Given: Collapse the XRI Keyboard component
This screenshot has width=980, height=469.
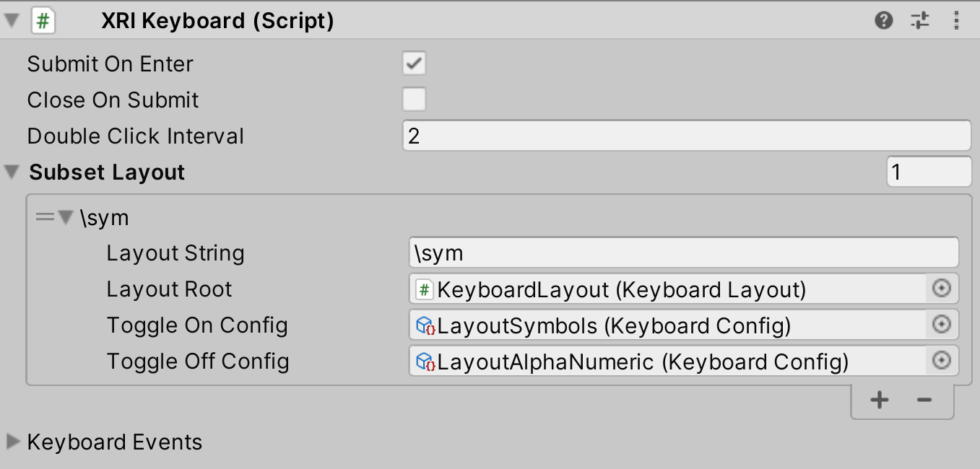Looking at the screenshot, I should tap(10, 21).
